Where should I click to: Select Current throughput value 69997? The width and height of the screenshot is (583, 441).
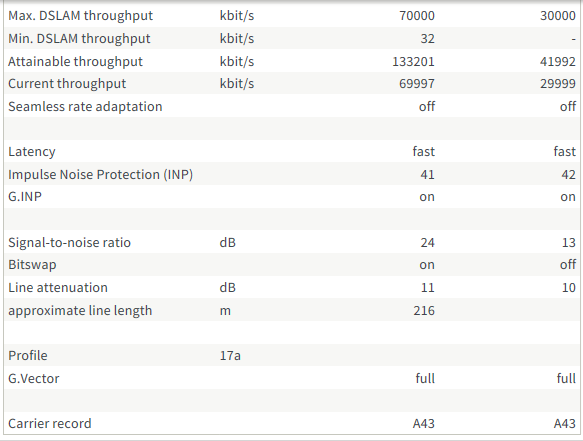(x=417, y=84)
